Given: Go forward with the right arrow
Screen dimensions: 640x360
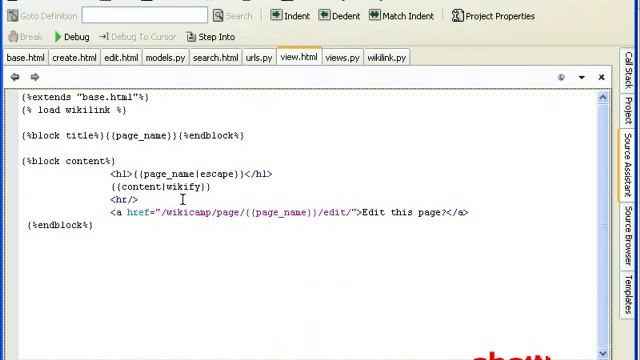Looking at the screenshot, I should [35, 77].
